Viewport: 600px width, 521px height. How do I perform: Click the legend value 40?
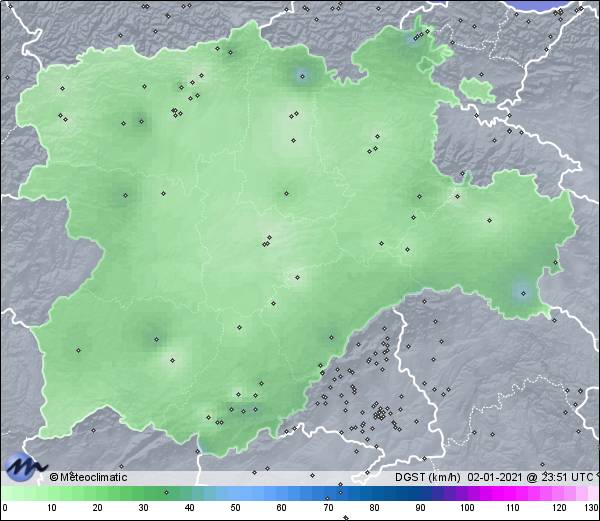189,508
